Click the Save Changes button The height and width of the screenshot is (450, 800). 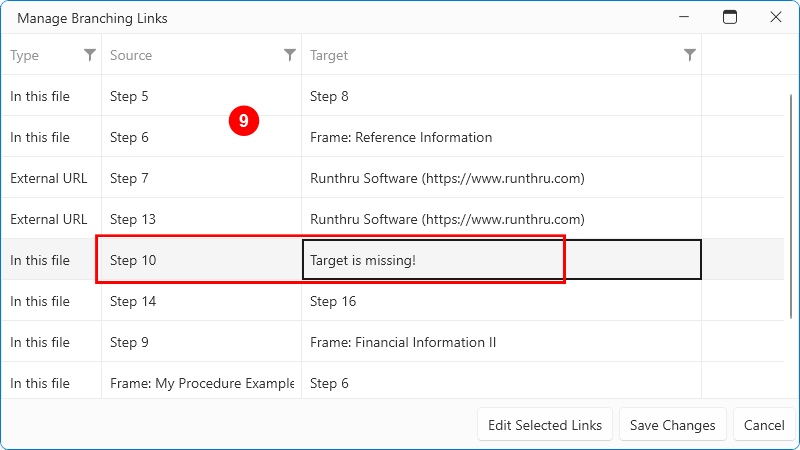672,425
